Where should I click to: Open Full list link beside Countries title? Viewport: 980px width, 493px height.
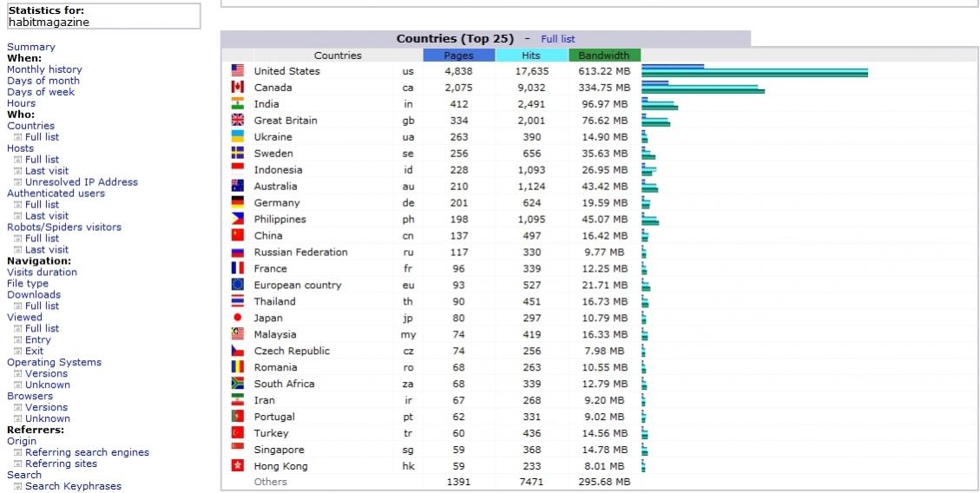tap(557, 39)
